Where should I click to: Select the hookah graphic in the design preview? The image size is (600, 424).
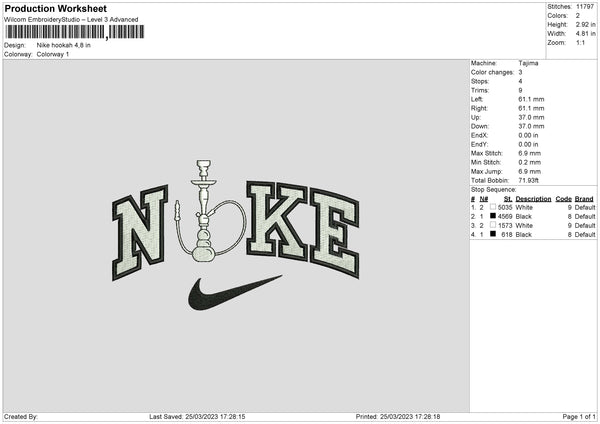click(x=210, y=211)
